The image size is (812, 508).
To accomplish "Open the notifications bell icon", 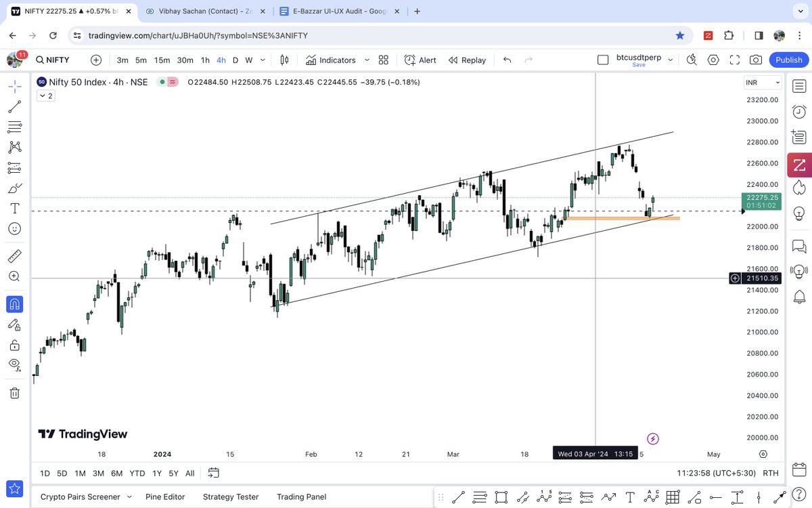I will pyautogui.click(x=799, y=297).
